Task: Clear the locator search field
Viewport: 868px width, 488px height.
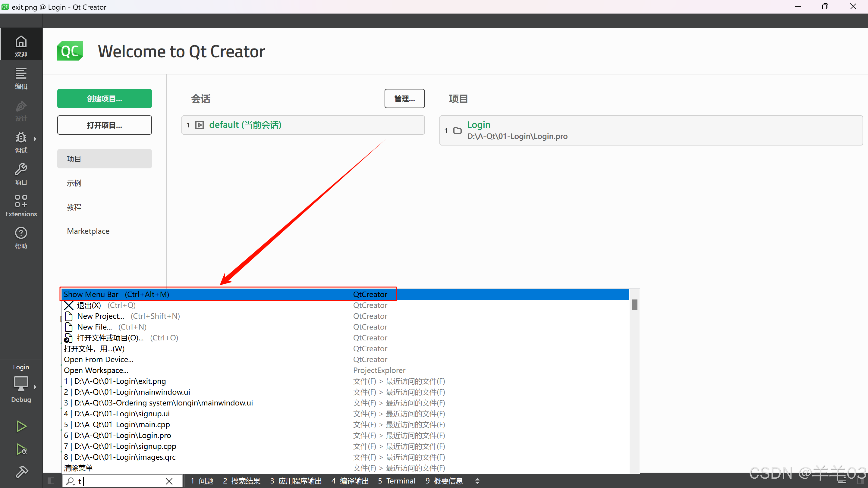Action: click(169, 481)
